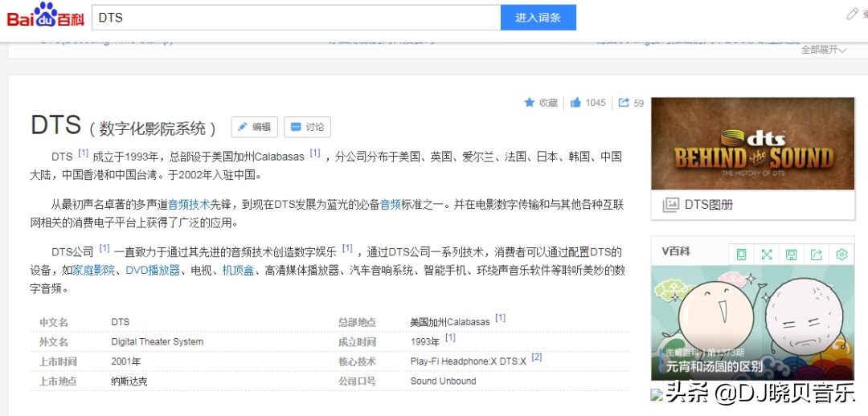Click reference [2] after Headphone:X DTS:X

[536, 357]
